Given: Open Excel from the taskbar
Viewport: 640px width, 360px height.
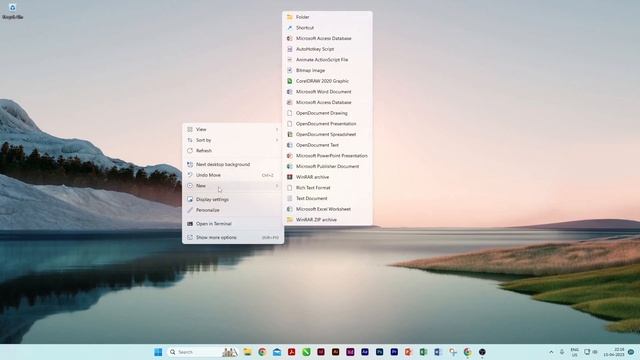Looking at the screenshot, I should (423, 352).
